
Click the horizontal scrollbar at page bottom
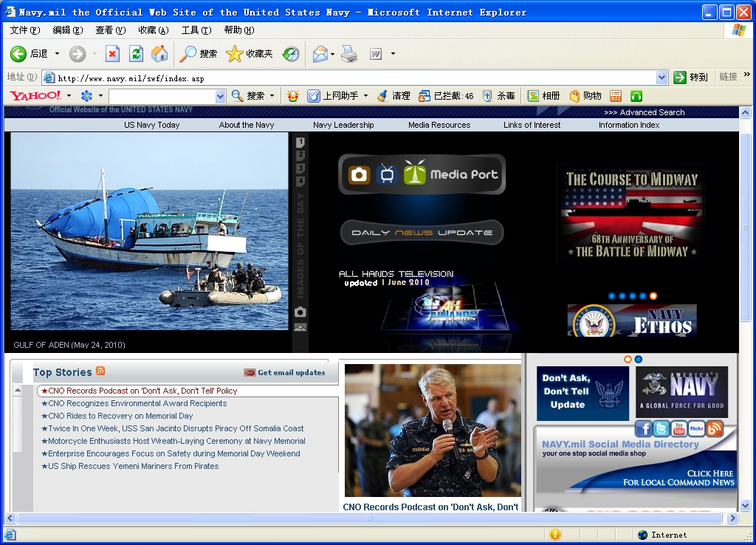370,518
